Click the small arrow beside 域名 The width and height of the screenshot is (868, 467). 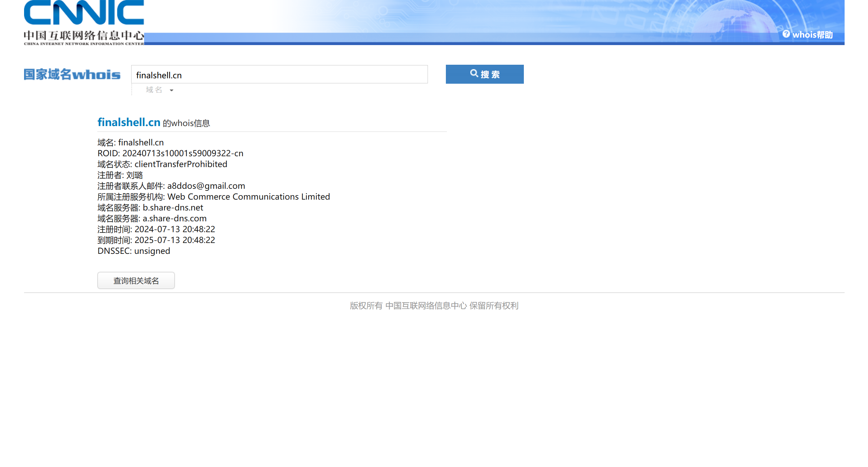pos(172,90)
